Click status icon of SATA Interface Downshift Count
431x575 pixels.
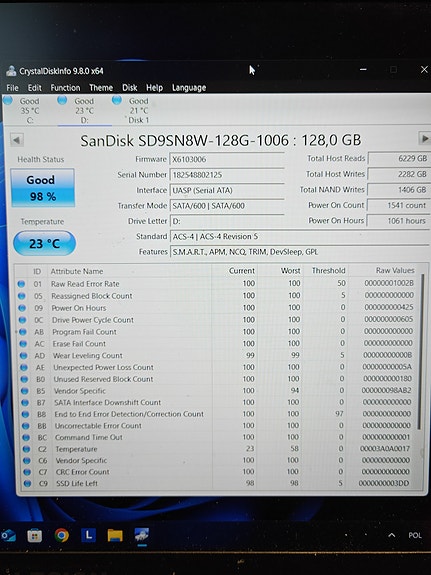pyautogui.click(x=25, y=402)
